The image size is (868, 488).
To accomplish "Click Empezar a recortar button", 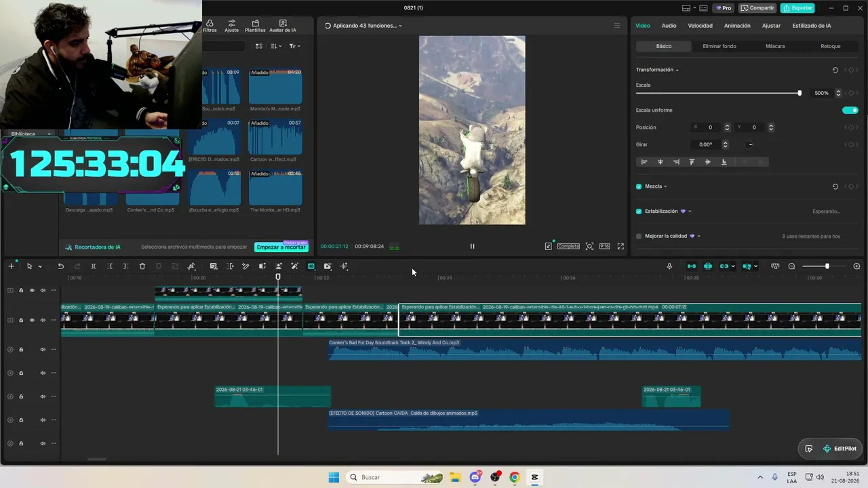I will pos(281,247).
